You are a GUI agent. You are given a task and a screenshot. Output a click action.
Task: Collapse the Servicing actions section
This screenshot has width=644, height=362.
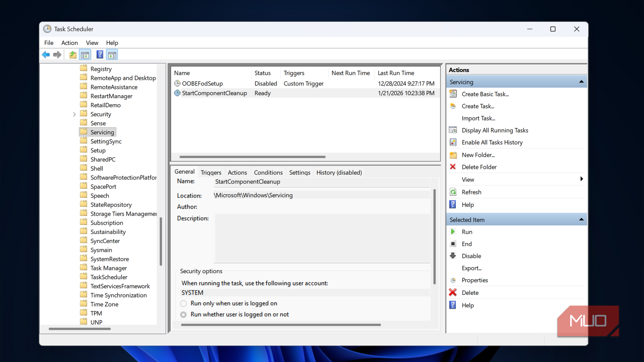[x=581, y=82]
